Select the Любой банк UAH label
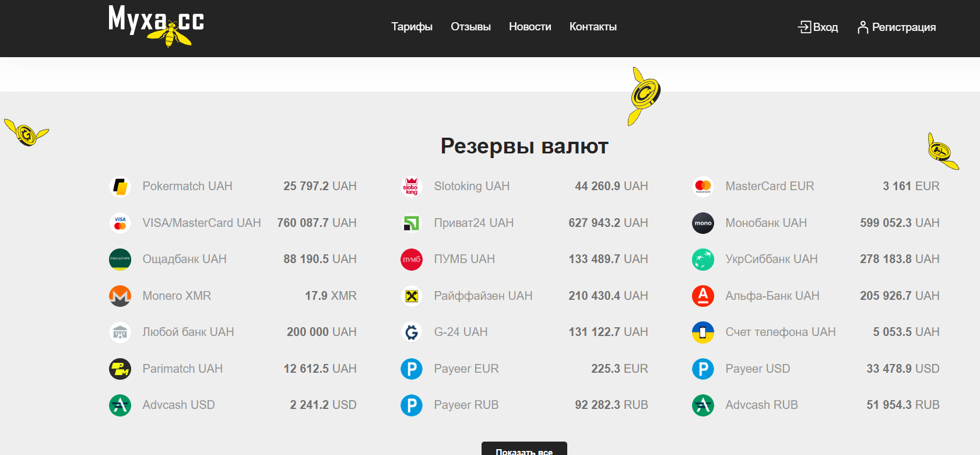This screenshot has width=980, height=455. point(188,332)
